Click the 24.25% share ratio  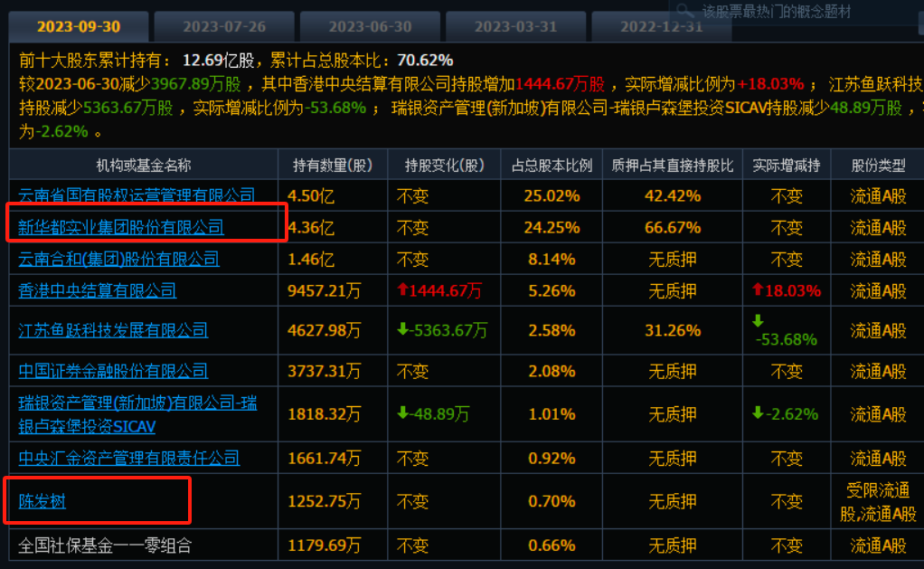pyautogui.click(x=552, y=228)
